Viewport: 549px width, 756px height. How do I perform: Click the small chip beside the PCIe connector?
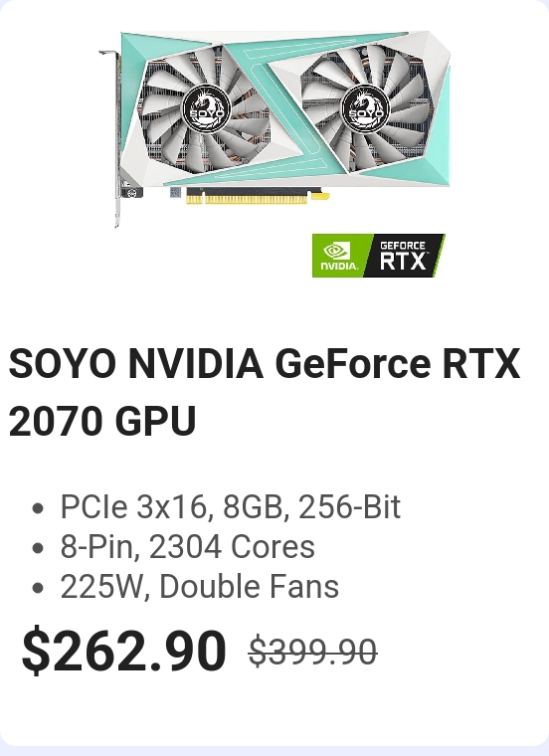click(175, 192)
